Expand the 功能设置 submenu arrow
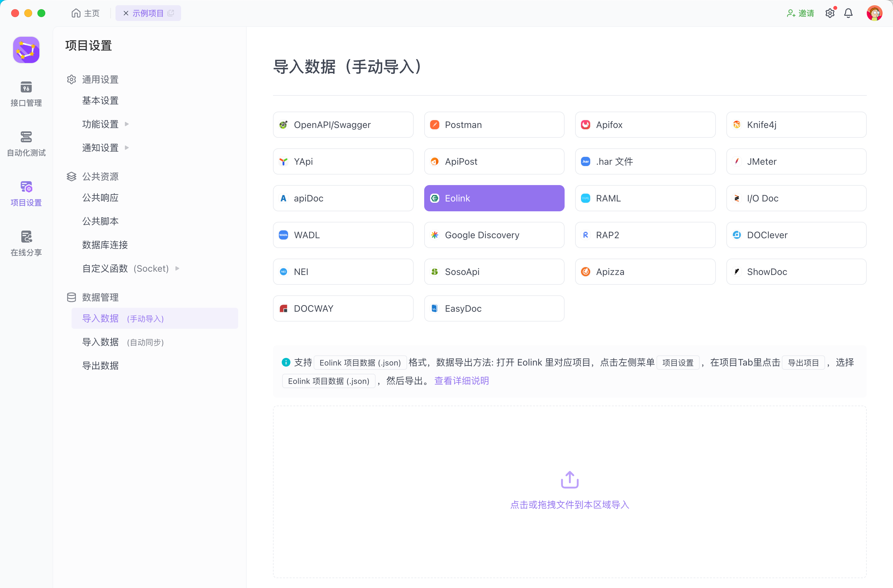Image resolution: width=893 pixels, height=588 pixels. pos(127,124)
